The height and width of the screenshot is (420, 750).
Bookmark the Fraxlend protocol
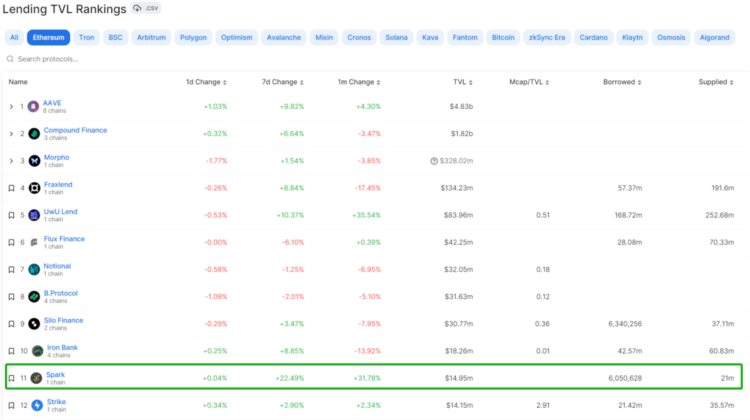point(11,188)
